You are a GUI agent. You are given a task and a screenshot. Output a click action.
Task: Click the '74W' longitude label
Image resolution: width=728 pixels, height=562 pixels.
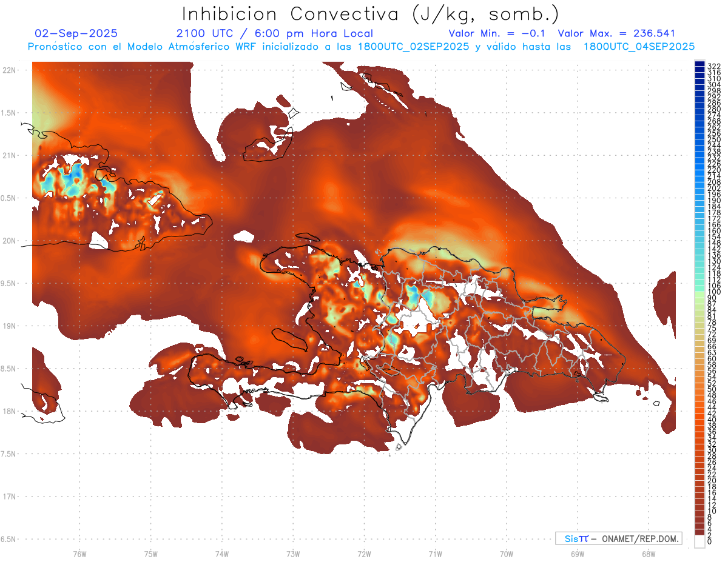(221, 554)
